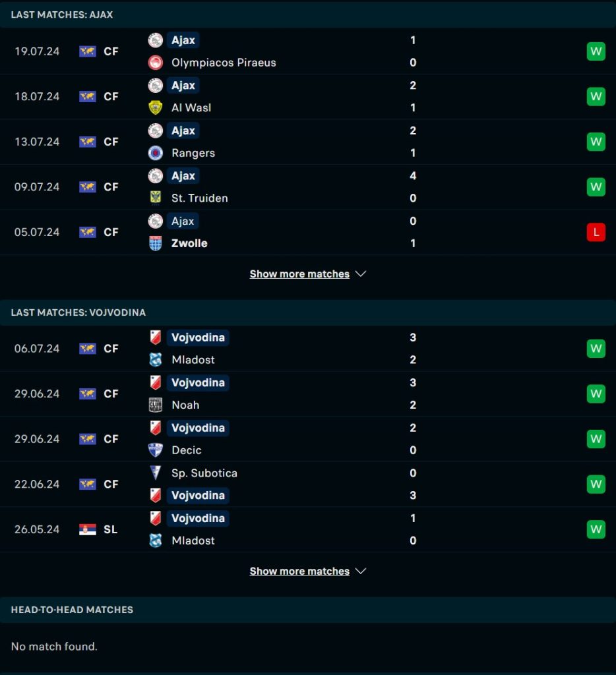The image size is (616, 675).
Task: Click the Noah club logo
Action: pos(155,405)
